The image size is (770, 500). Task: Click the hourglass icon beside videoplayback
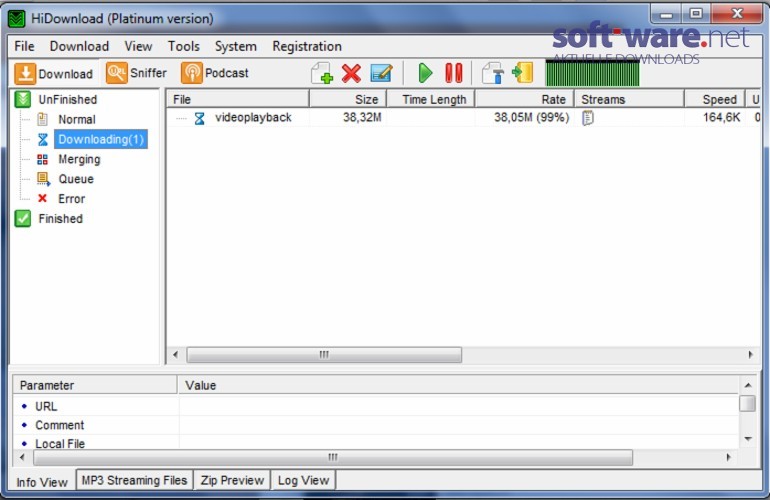(x=199, y=118)
